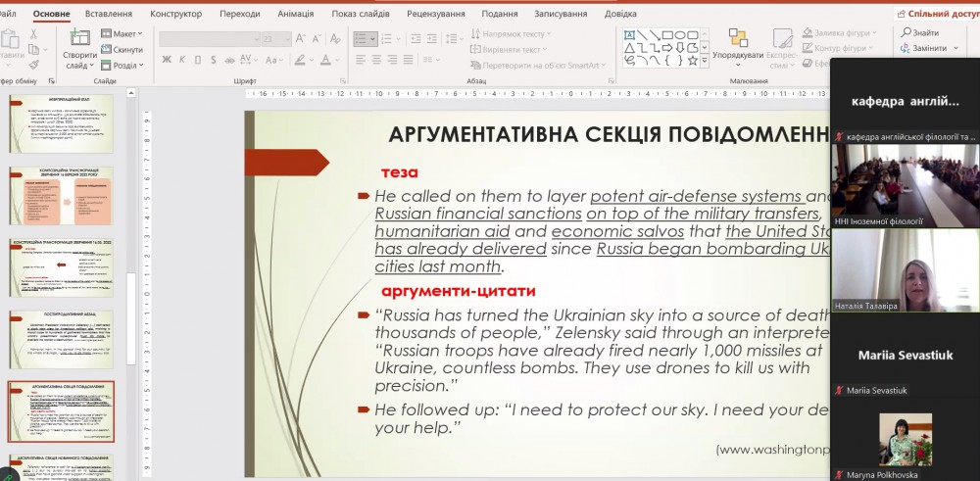Screen dimensions: 980x481
Task: Open Заливка фігури fill dropdown
Action: (x=840, y=33)
